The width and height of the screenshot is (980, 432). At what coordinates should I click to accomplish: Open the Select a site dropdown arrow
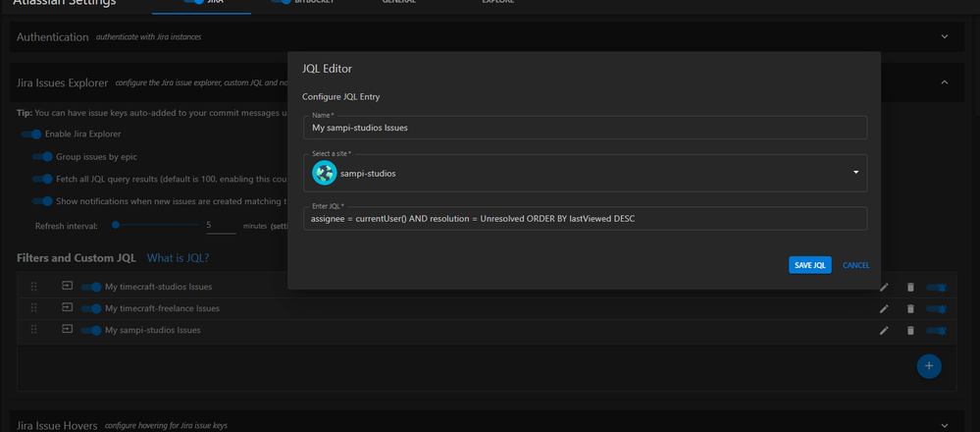(x=855, y=173)
